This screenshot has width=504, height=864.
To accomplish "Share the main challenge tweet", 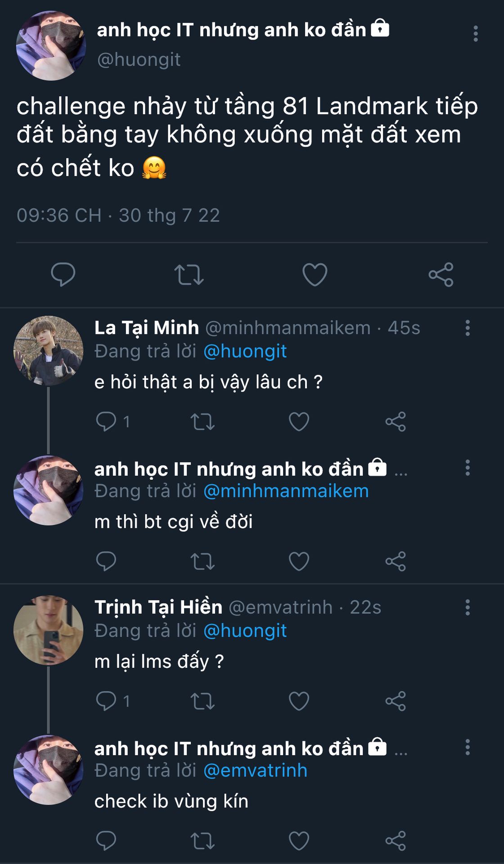I will 441,274.
